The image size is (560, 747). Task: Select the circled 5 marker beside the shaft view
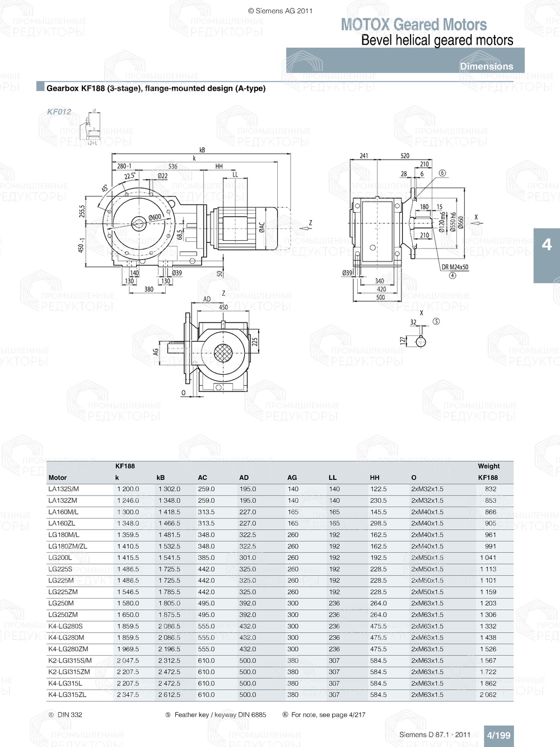click(x=435, y=321)
